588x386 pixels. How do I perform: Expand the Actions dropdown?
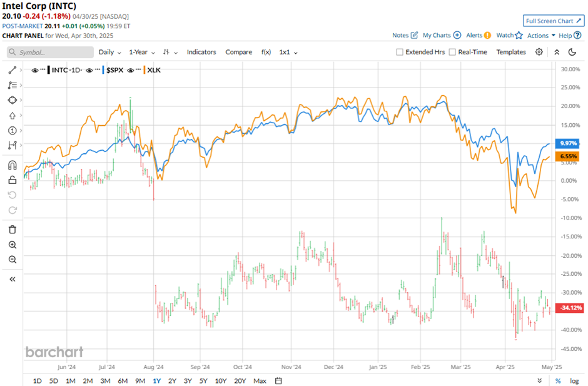coord(541,35)
